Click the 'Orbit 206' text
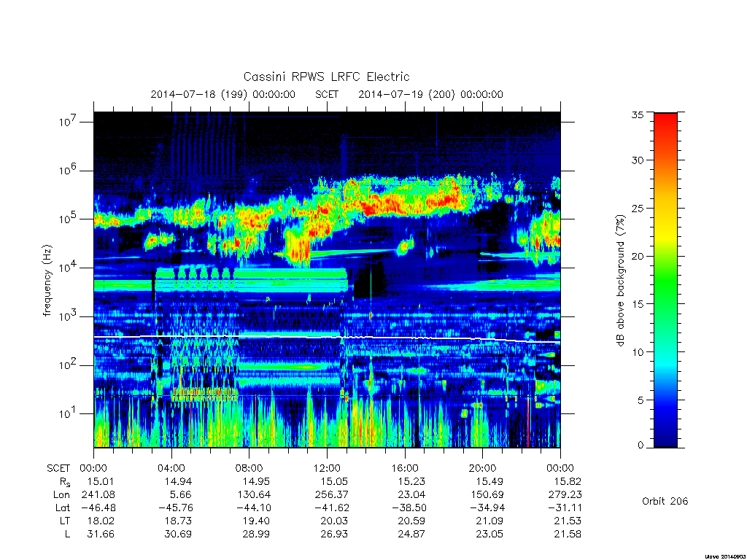Screen dimensions: 747x560 coord(665,501)
